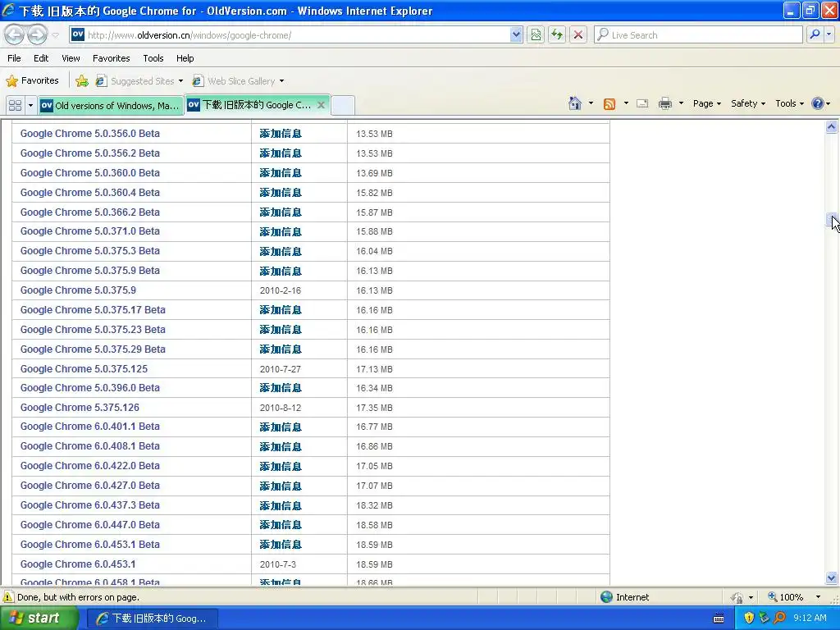Open the Edit menu

click(41, 58)
